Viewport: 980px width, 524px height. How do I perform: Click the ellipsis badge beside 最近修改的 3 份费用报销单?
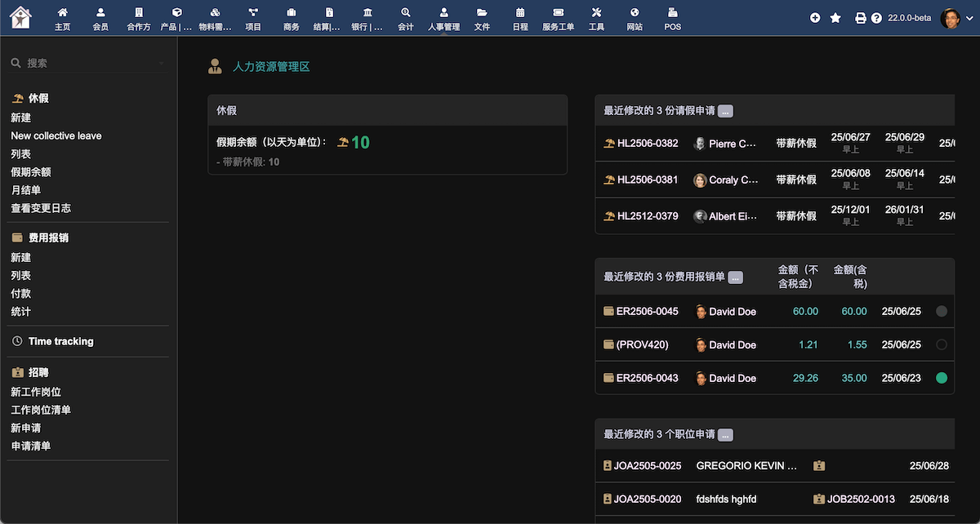click(735, 277)
